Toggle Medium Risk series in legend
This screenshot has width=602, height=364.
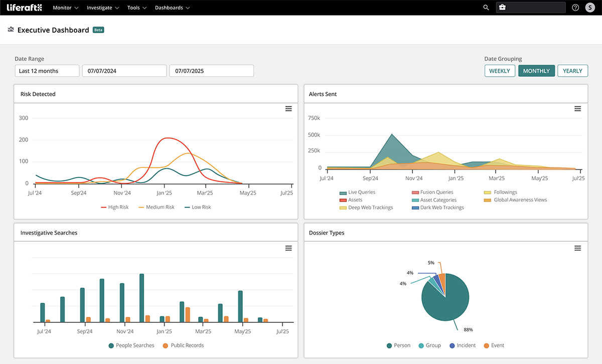(156, 207)
